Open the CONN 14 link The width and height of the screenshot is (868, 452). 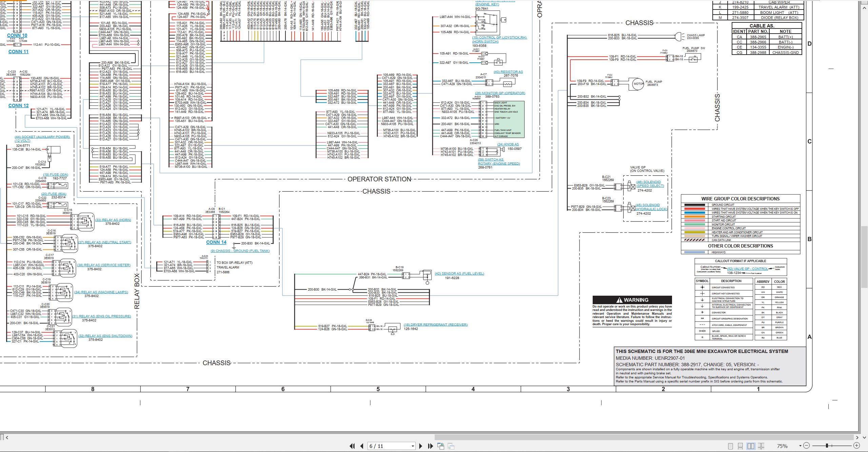click(x=216, y=242)
